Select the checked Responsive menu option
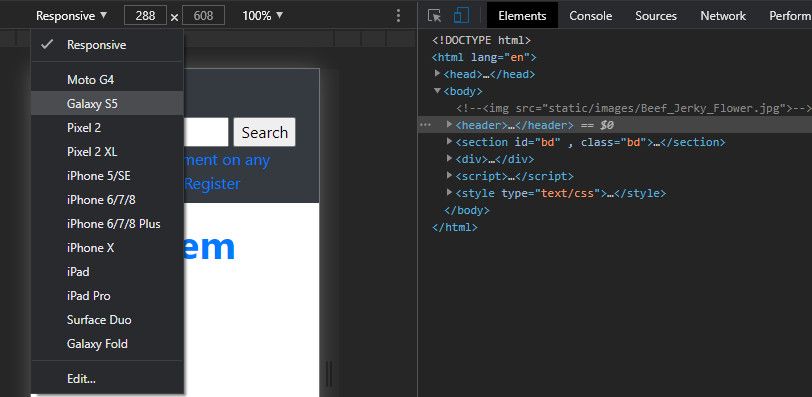Screen dimensions: 812x397 pos(107,45)
